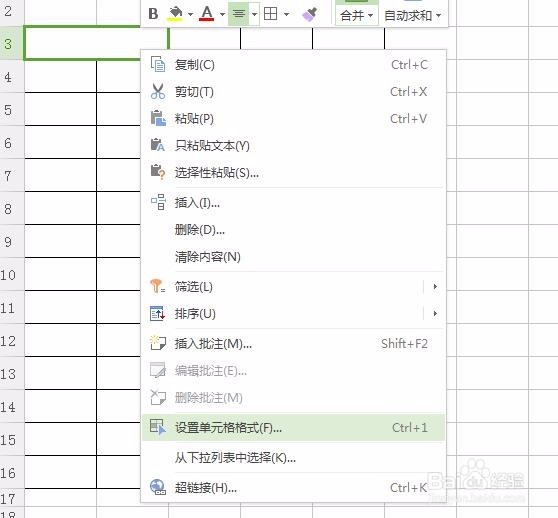
Task: Open the borders dropdown arrow
Action: [x=286, y=14]
